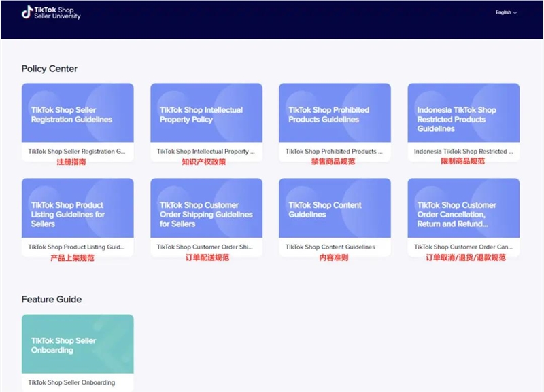Click the Indonesia Restricted card caption link
This screenshot has width=544, height=392.
(x=462, y=152)
